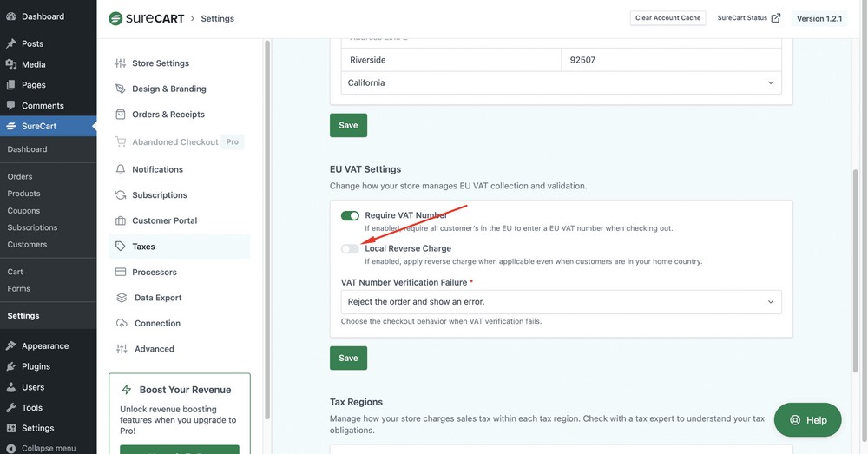The width and height of the screenshot is (868, 454).
Task: Click the Riverside city input field
Action: (450, 60)
